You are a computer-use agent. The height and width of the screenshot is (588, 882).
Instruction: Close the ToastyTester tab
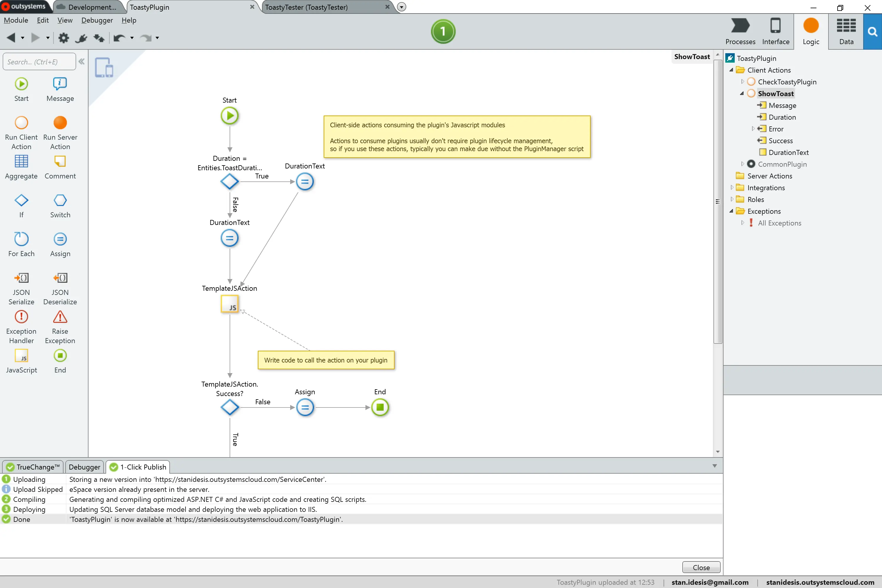(x=387, y=7)
